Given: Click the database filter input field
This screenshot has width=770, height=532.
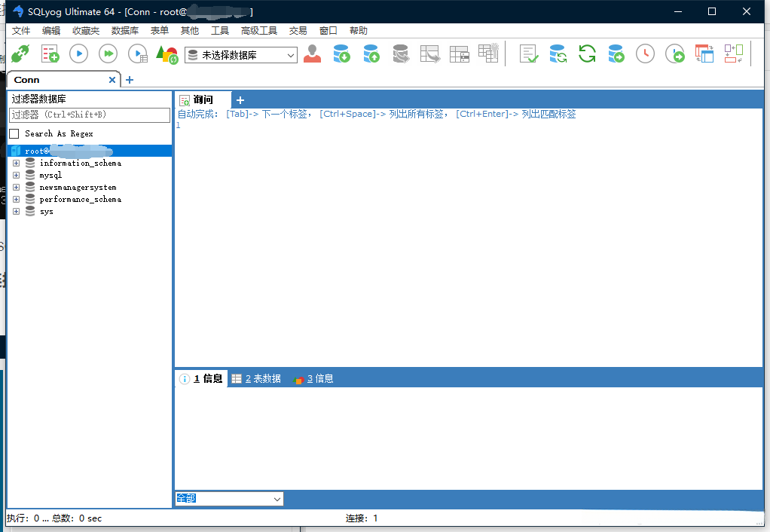Looking at the screenshot, I should point(90,115).
